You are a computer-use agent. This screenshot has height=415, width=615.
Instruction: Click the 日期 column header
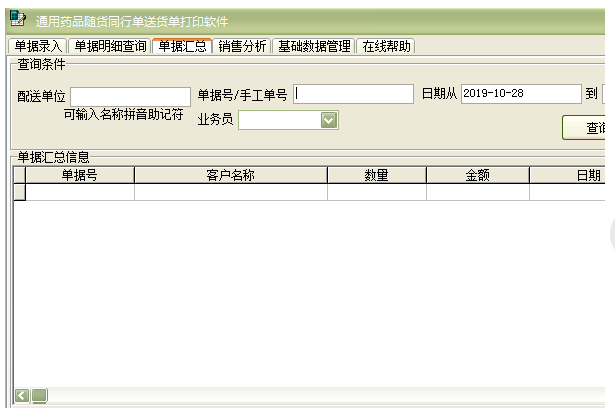pos(568,175)
